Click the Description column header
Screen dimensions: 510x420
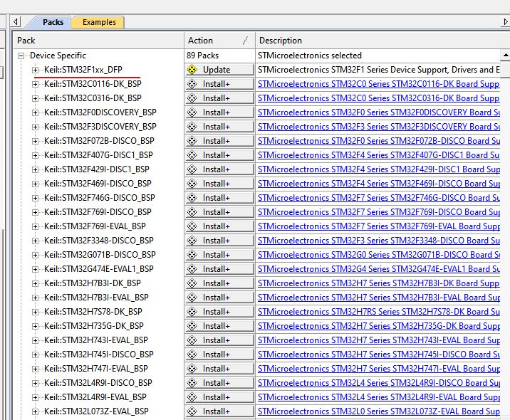382,41
